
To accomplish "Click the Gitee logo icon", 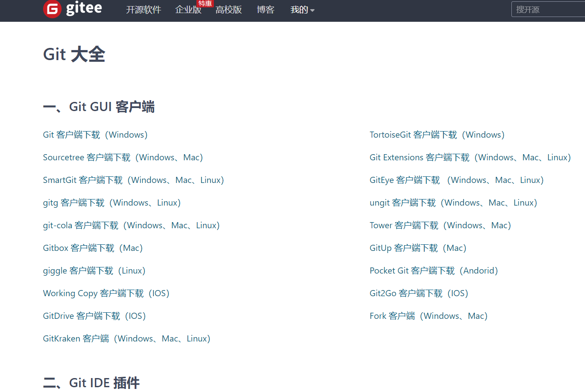I will click(x=52, y=9).
